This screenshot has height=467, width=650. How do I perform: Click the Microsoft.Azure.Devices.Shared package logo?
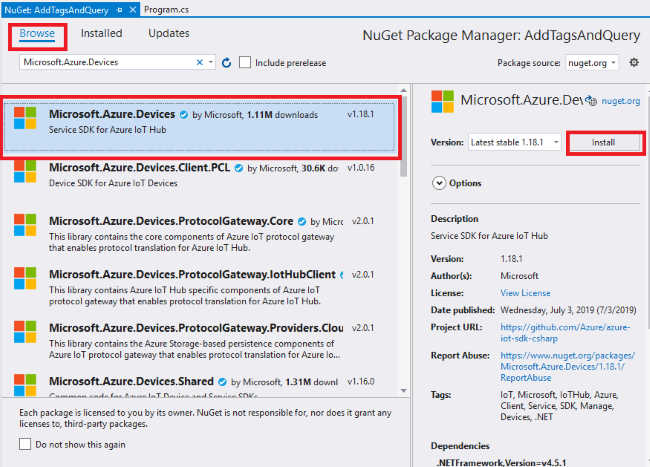coord(25,388)
